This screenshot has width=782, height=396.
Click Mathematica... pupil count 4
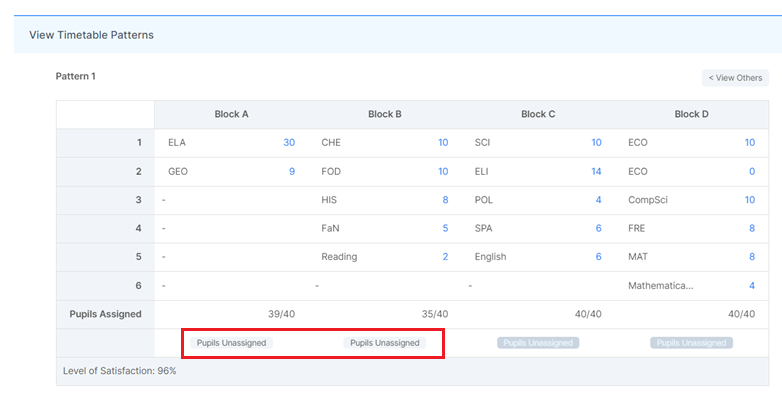(x=752, y=286)
